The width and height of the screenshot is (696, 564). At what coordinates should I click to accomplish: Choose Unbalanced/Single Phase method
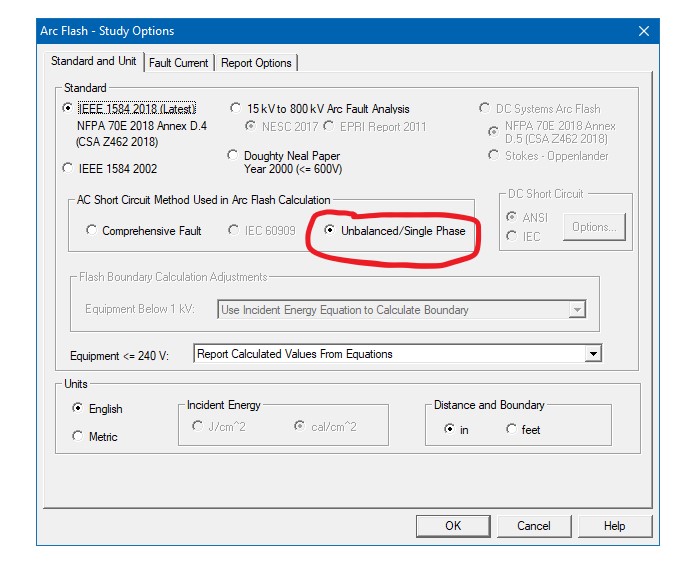coord(332,231)
